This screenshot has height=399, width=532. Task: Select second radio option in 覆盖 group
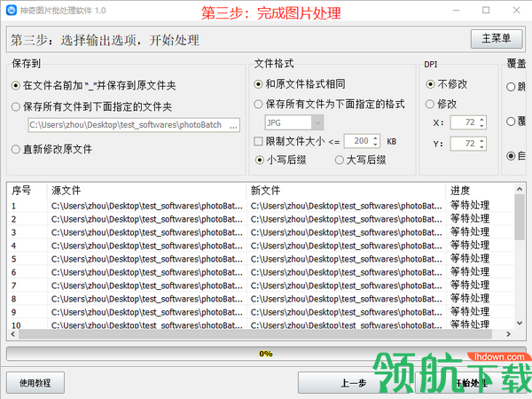(x=511, y=121)
